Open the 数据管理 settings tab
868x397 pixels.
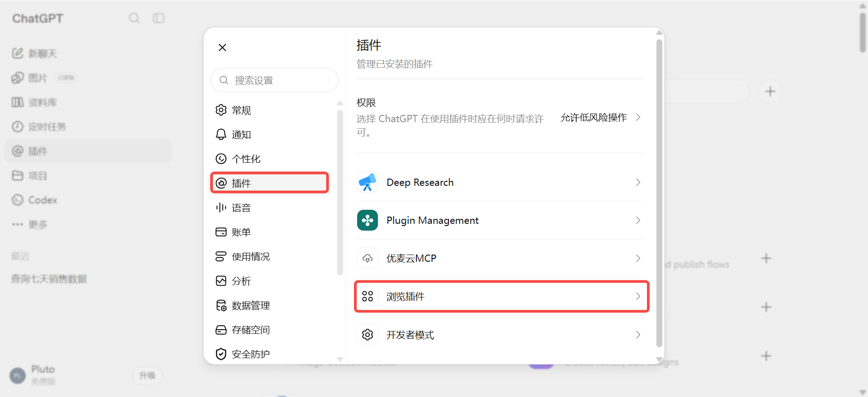[x=270, y=305]
